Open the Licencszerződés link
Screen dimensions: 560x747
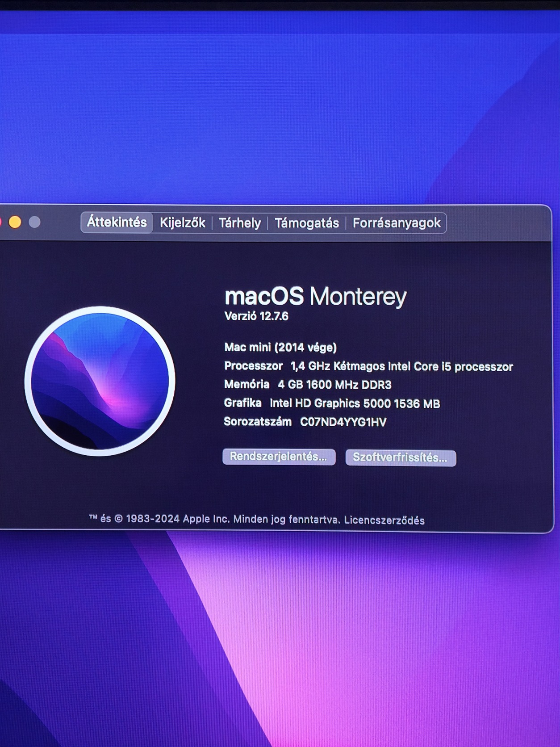(x=384, y=520)
